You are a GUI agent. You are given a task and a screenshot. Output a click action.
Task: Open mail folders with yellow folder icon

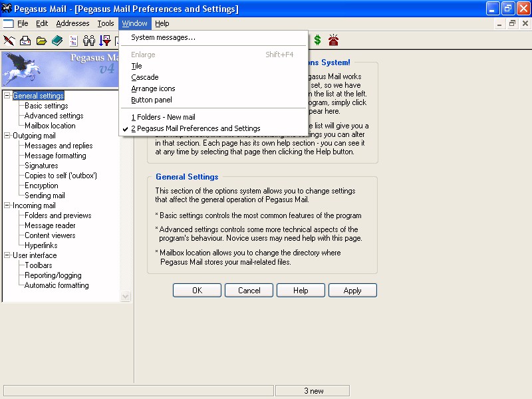pyautogui.click(x=41, y=41)
